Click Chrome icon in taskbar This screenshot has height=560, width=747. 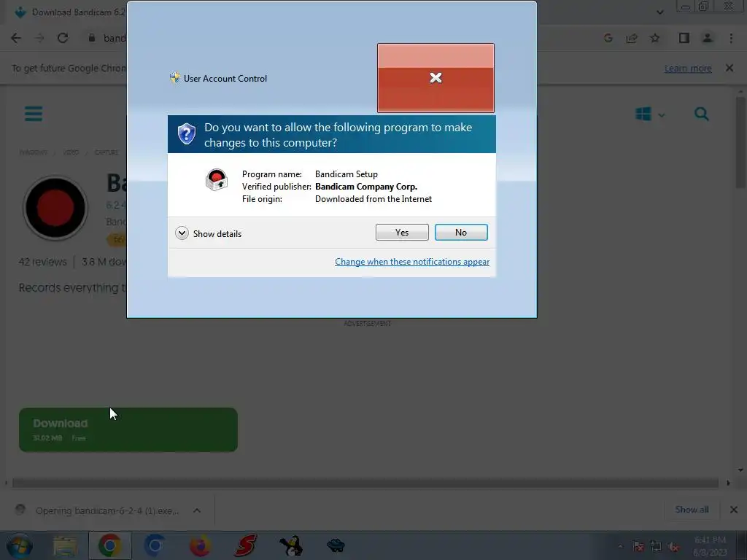pos(109,545)
